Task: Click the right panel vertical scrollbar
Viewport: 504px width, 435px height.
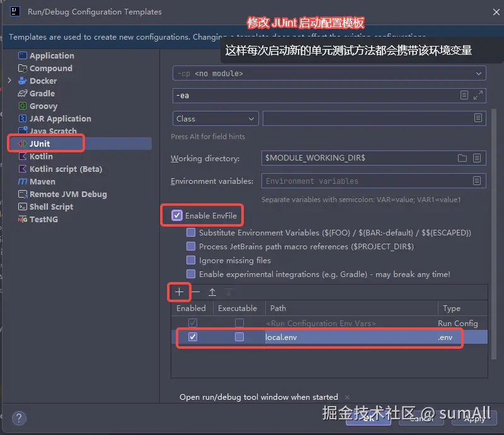Action: point(494,235)
